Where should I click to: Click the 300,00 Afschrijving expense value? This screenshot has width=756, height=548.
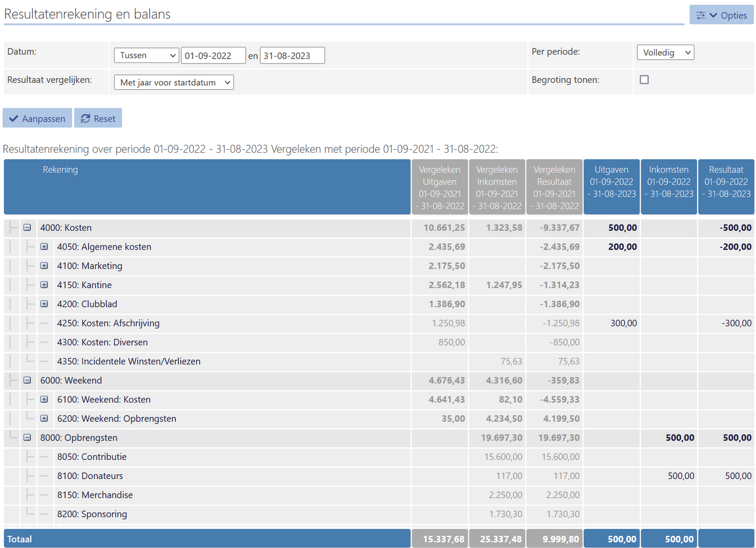point(623,323)
